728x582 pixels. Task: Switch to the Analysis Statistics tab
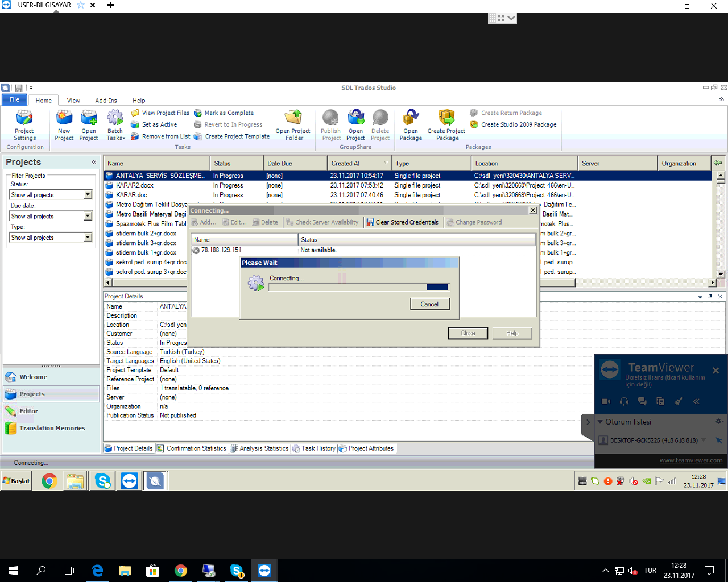click(x=259, y=448)
